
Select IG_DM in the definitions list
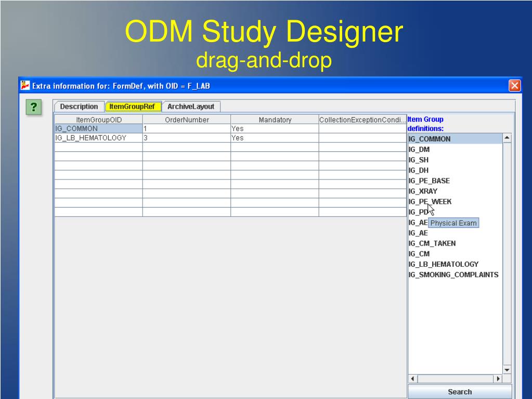pos(455,149)
